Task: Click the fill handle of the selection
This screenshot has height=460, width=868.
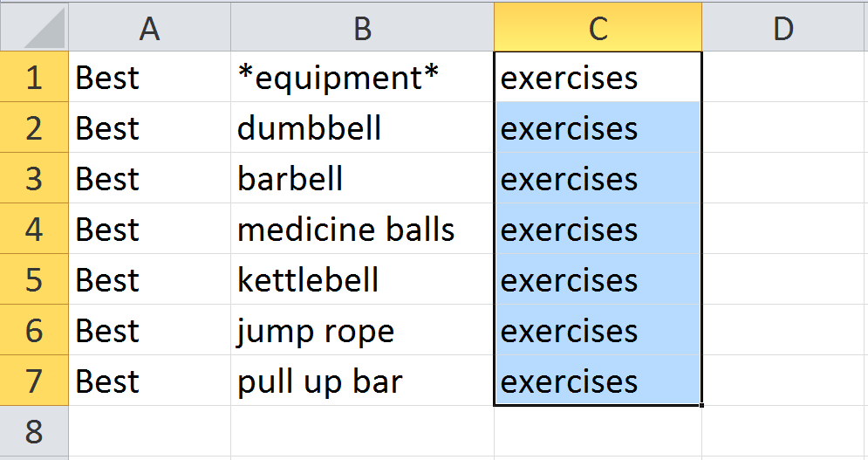Action: [x=701, y=405]
